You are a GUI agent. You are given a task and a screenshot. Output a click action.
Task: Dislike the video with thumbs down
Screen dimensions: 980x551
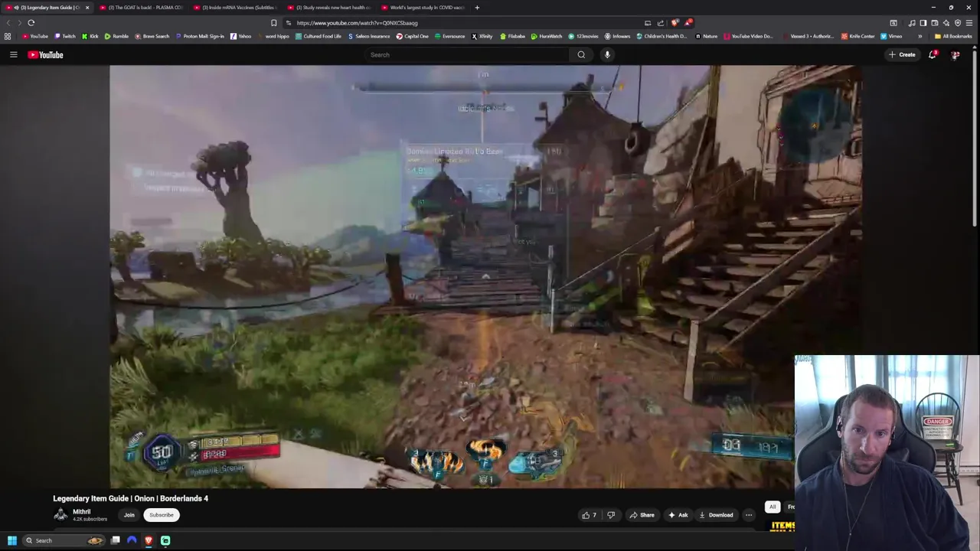(x=611, y=515)
